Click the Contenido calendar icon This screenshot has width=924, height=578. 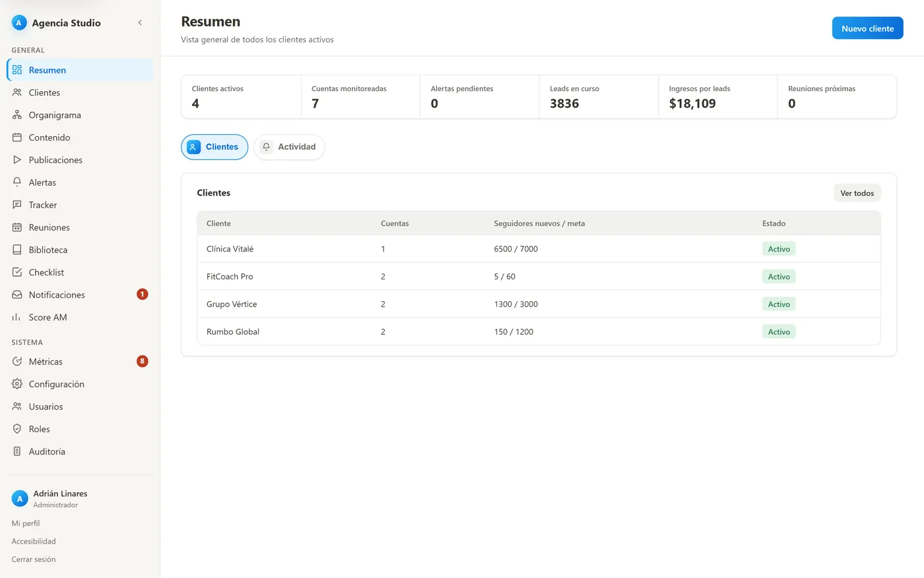click(17, 137)
